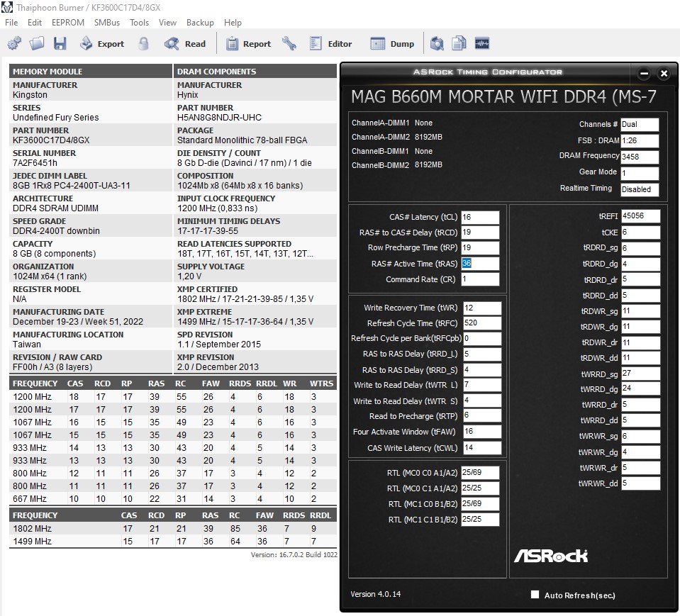680x616 pixels.
Task: Enable the Auto Refresh(sec) checkbox
Action: click(x=535, y=594)
